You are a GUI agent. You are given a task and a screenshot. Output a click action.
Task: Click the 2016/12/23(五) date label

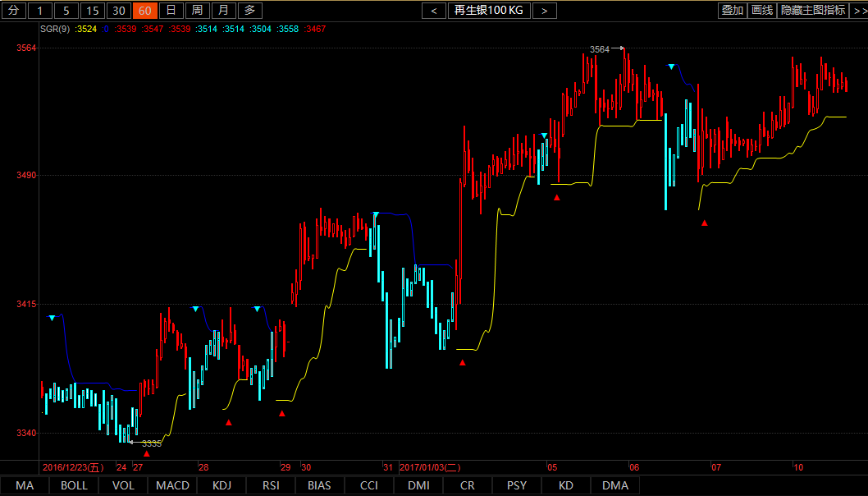[73, 467]
